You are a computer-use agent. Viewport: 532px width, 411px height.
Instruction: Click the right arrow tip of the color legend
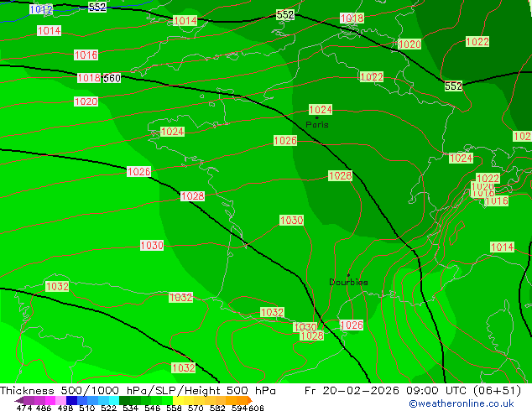pyautogui.click(x=251, y=401)
